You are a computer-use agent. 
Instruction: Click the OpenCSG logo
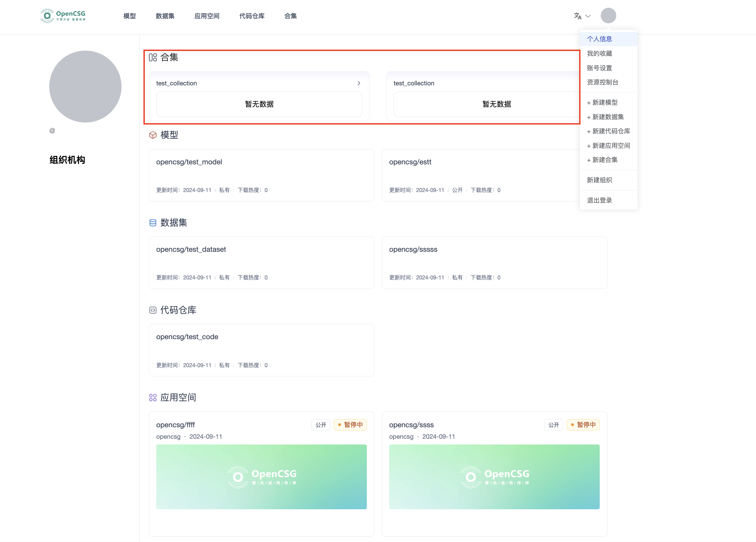[63, 16]
